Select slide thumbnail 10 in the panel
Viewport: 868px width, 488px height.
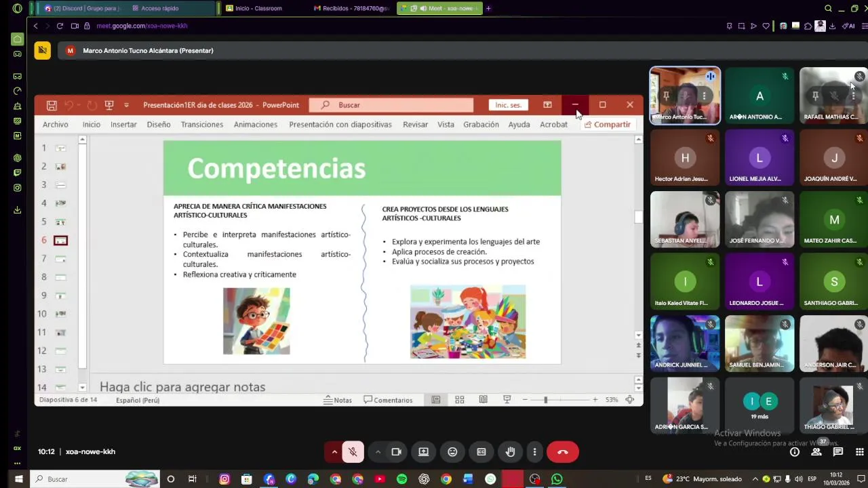pyautogui.click(x=60, y=314)
